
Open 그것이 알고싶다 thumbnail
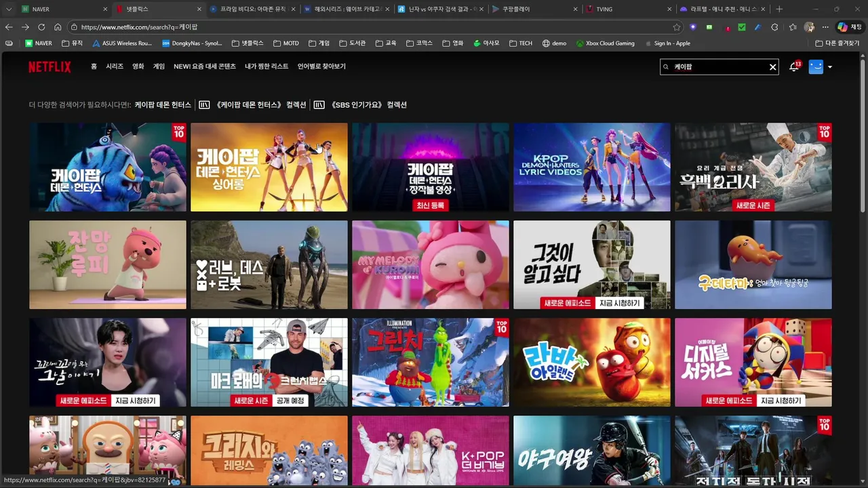tap(592, 264)
